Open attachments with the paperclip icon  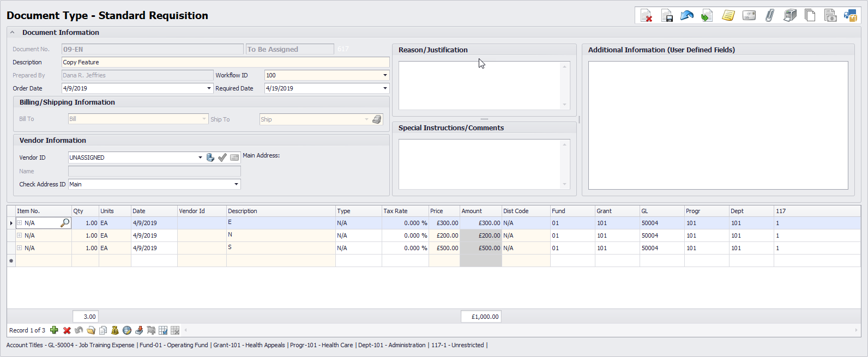(x=769, y=16)
